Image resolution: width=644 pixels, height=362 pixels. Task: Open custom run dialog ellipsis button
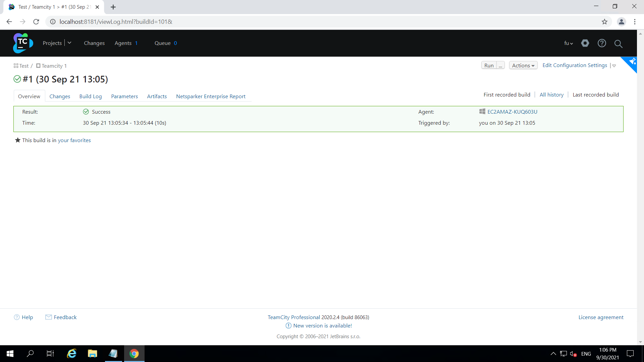tap(500, 65)
